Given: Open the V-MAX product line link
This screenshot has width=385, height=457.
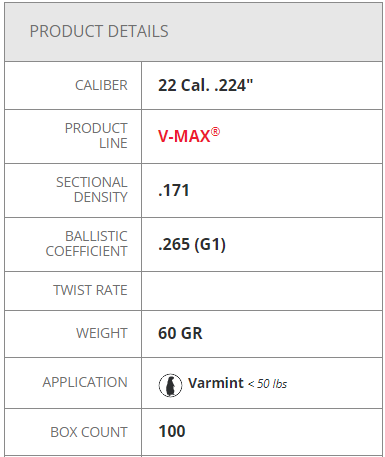Looking at the screenshot, I should pos(189,136).
